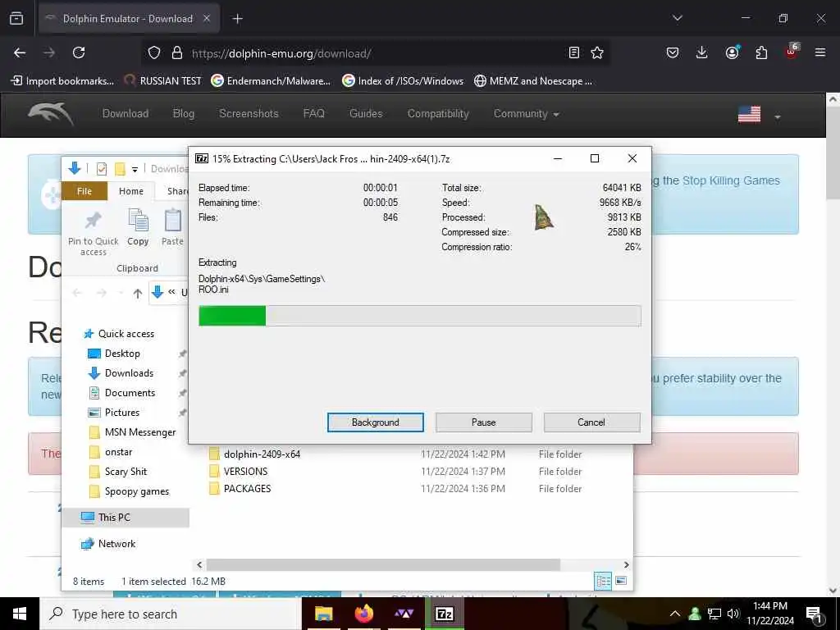Click the page vertical scrollbar thumb
This screenshot has width=840, height=630.
click(833, 153)
